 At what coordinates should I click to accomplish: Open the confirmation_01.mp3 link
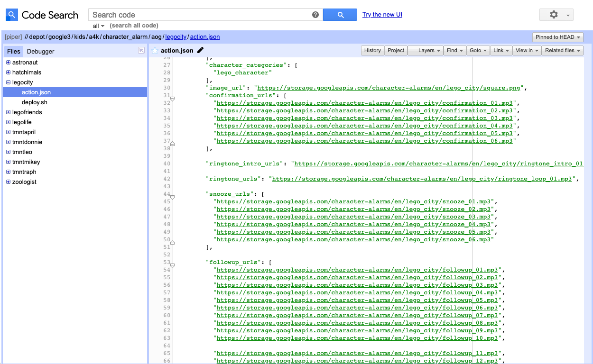click(x=365, y=103)
